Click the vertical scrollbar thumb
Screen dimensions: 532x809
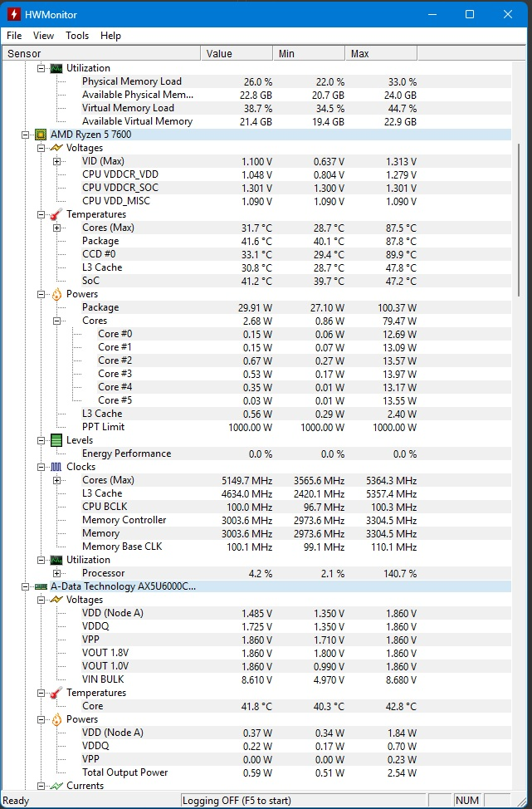(x=519, y=220)
